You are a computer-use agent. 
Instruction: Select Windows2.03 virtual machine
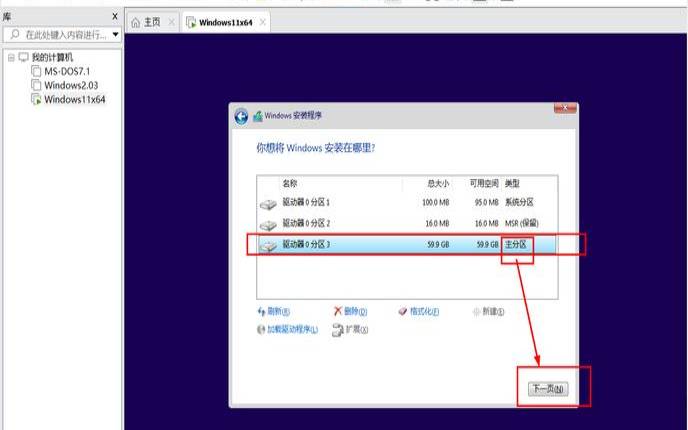coord(71,85)
